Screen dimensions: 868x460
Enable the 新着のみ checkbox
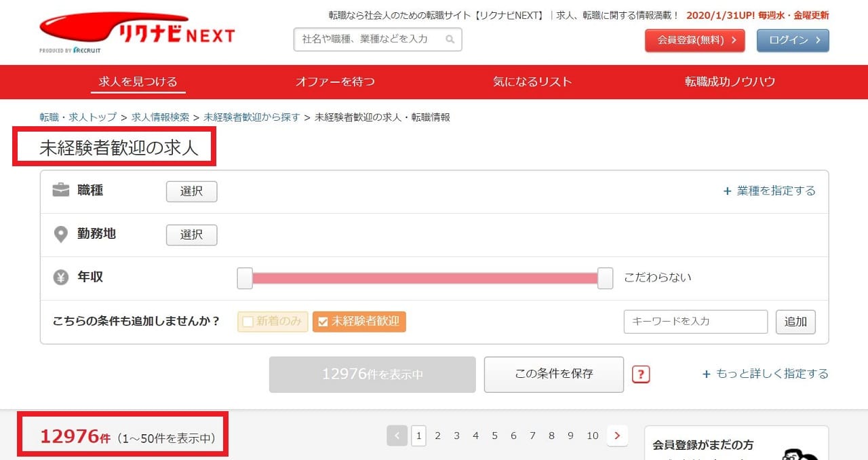coord(248,322)
